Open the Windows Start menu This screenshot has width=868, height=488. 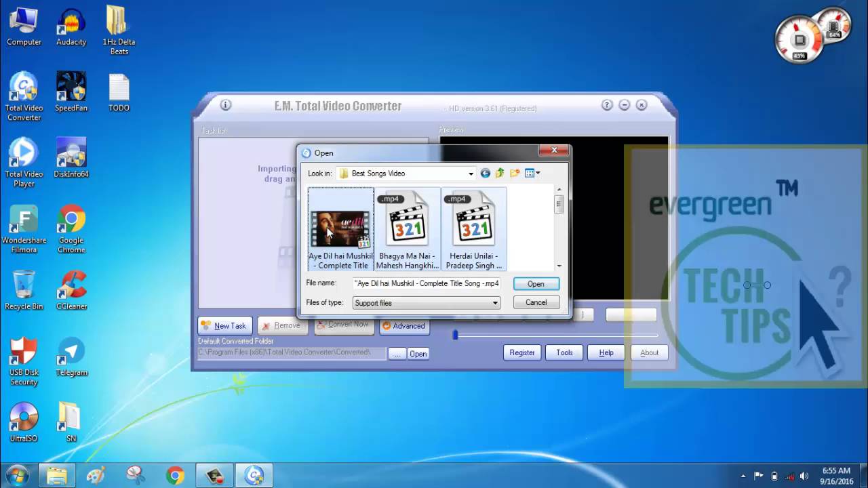click(x=17, y=475)
